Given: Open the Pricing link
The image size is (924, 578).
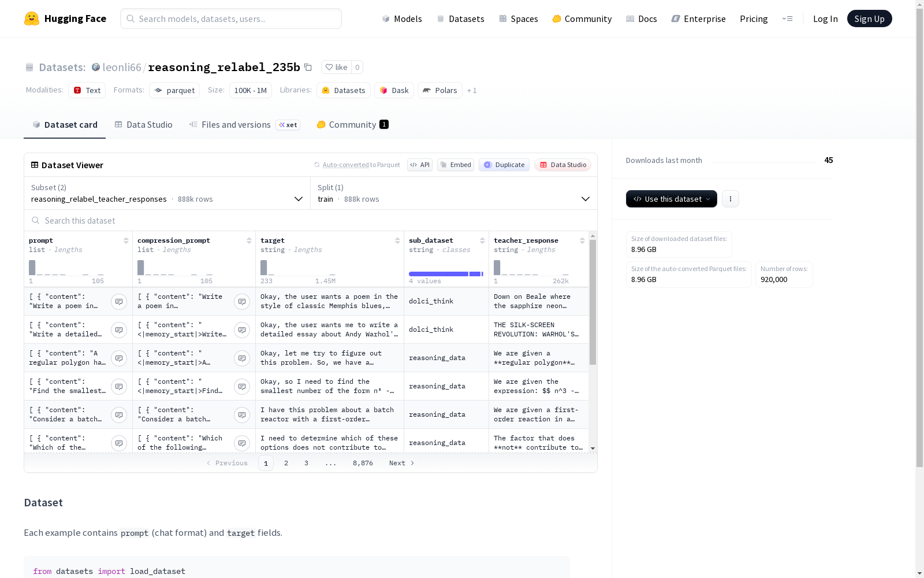Looking at the screenshot, I should click(x=754, y=18).
